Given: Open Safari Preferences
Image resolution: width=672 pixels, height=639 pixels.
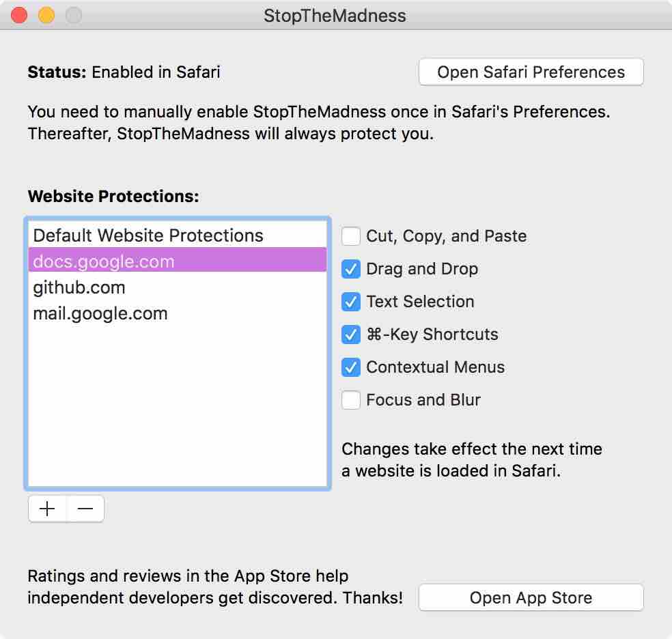Looking at the screenshot, I should point(531,72).
